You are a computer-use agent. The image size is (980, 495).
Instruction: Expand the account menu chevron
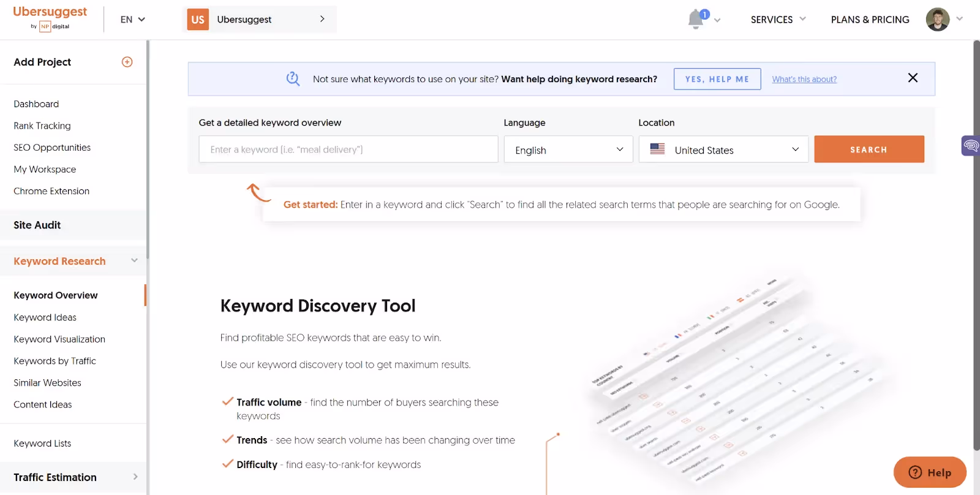coord(959,19)
